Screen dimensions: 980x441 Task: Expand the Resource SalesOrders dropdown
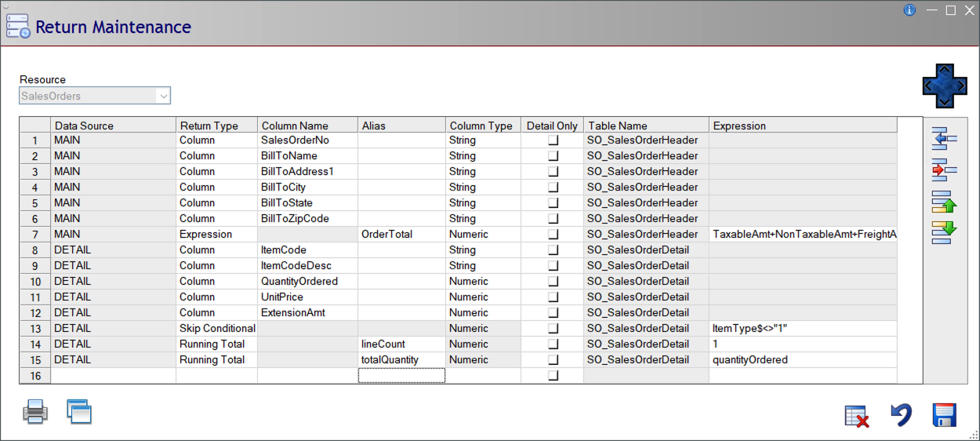click(x=163, y=97)
